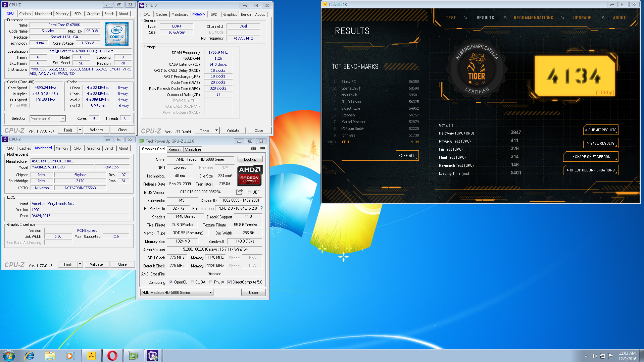Screen dimensions: 644x362
Task: Open Windows Explorer folder on taskbar
Action: pyautogui.click(x=50, y=356)
